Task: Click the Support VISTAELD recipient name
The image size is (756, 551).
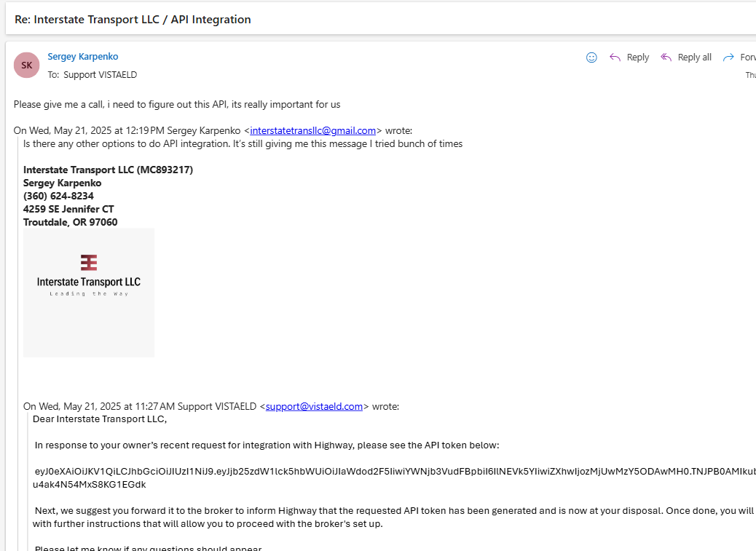Action: click(101, 75)
